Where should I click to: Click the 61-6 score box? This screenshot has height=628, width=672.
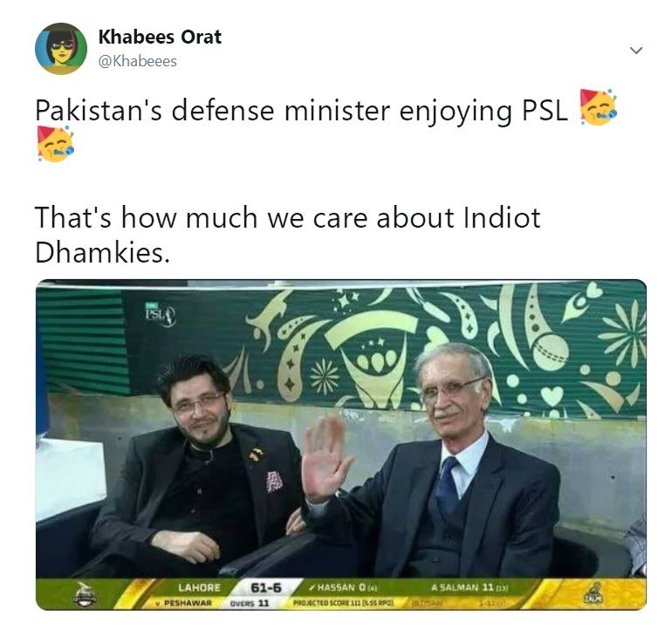click(265, 588)
